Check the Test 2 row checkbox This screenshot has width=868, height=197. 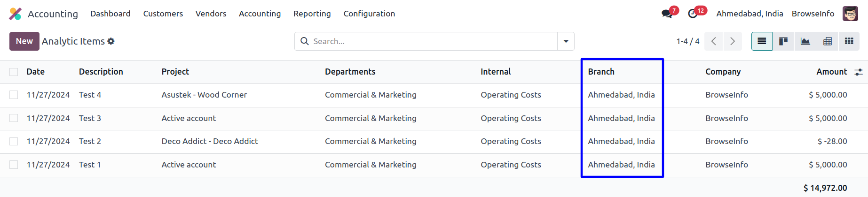click(x=14, y=141)
